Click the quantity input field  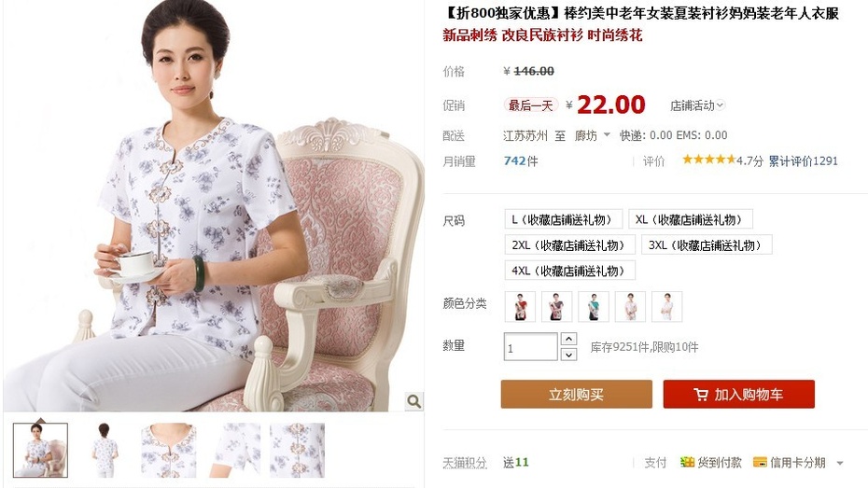pos(530,347)
